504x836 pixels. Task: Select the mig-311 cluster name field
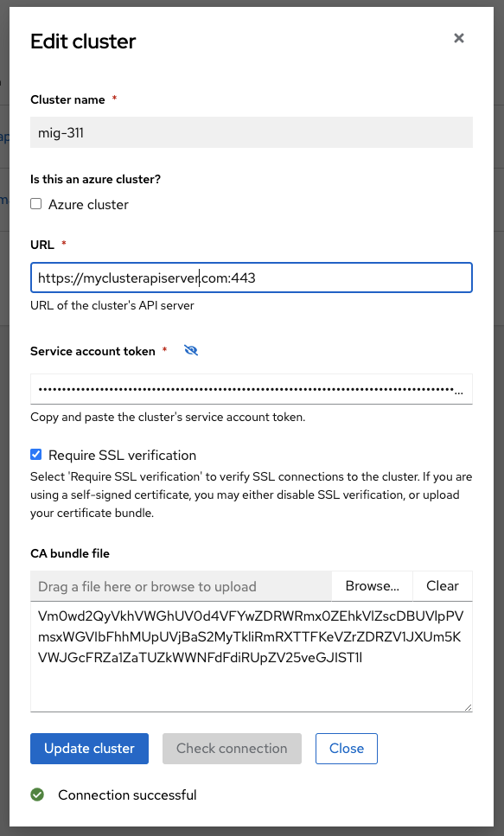coord(251,132)
